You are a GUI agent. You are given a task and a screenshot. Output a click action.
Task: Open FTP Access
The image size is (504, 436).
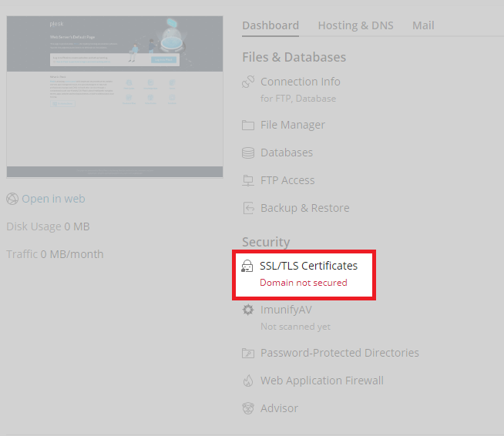pos(287,180)
